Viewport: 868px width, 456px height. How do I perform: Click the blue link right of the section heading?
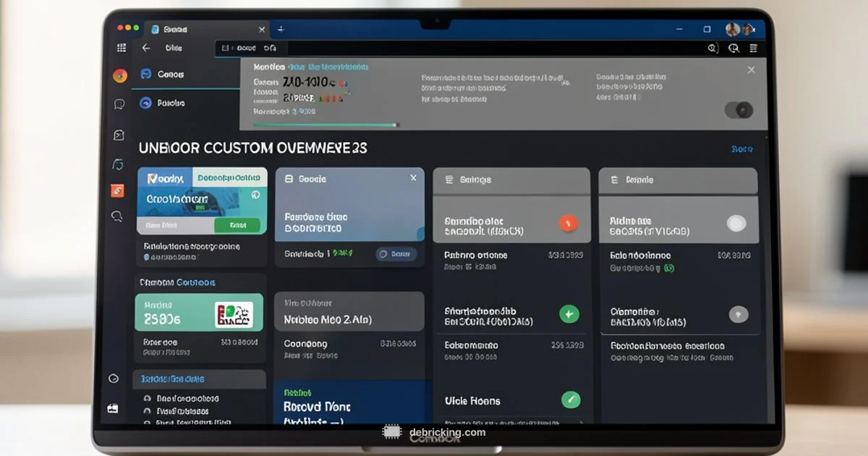tap(741, 149)
